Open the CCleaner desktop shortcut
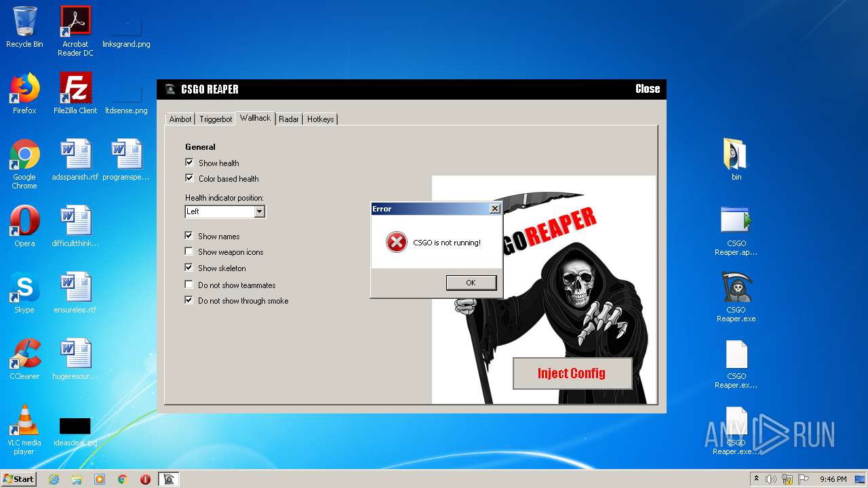Viewport: 868px width, 488px height. (x=24, y=359)
